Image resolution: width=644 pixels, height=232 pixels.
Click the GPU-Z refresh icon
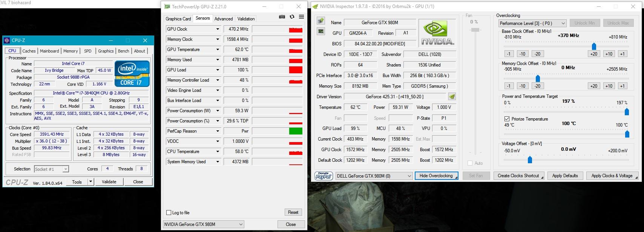click(292, 17)
